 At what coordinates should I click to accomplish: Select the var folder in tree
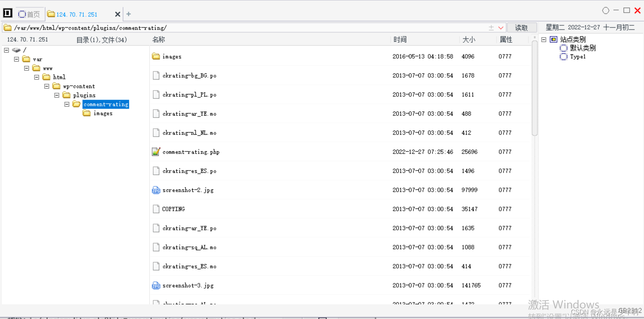click(37, 59)
